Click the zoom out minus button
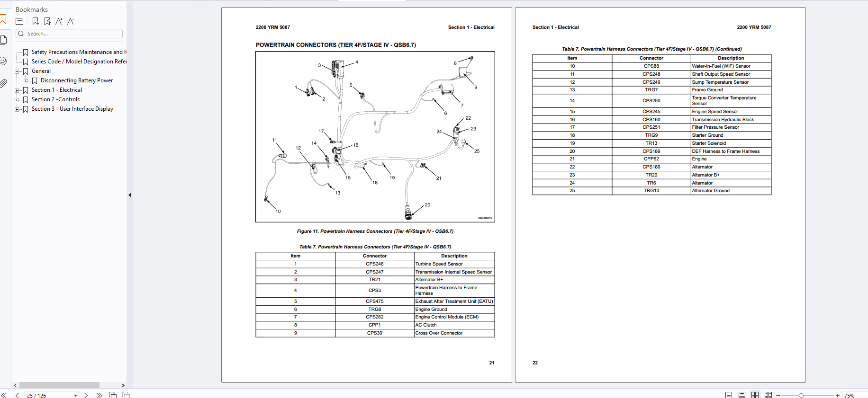The image size is (868, 398). pos(778,396)
